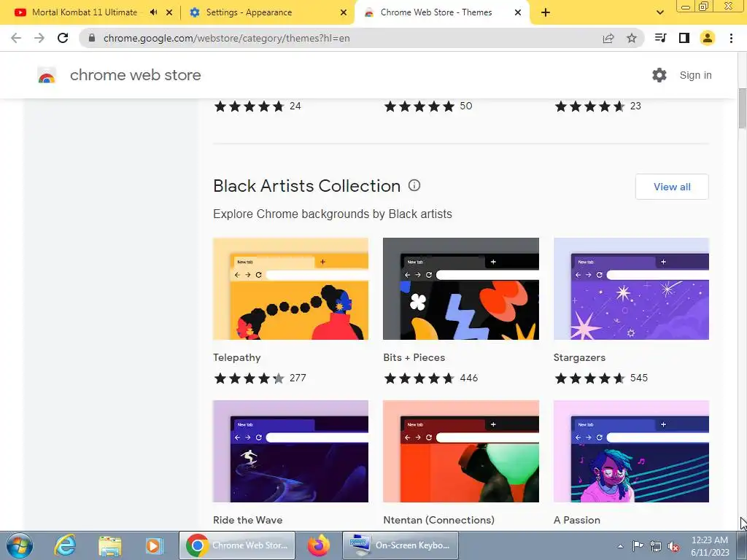Open the media control icon in toolbar

[661, 38]
